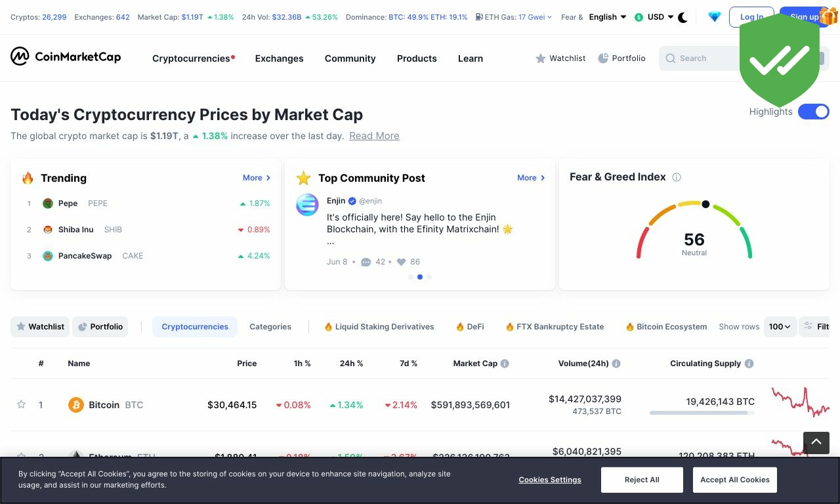
Task: Click the heart like icon on post
Action: pyautogui.click(x=401, y=262)
